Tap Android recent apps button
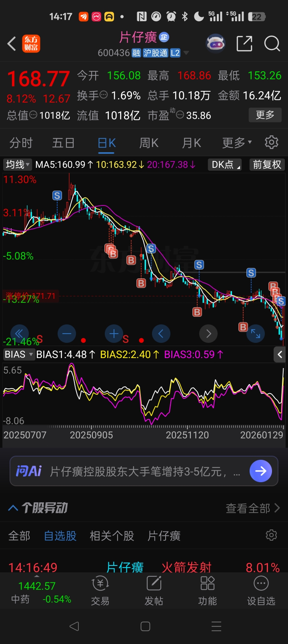Screen dimensions: 288x644 coord(216,626)
